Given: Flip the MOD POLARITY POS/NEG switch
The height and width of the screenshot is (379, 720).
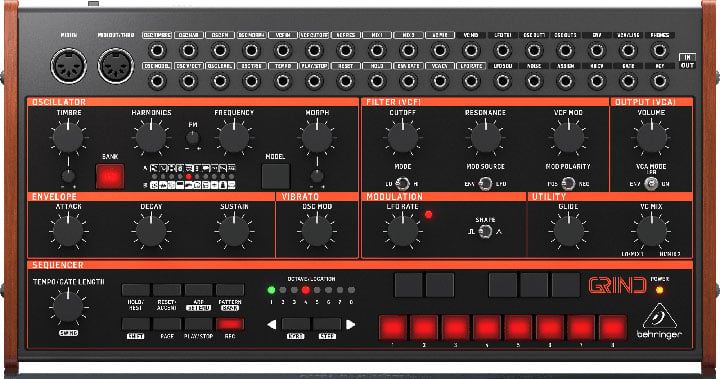Looking at the screenshot, I should point(568,184).
